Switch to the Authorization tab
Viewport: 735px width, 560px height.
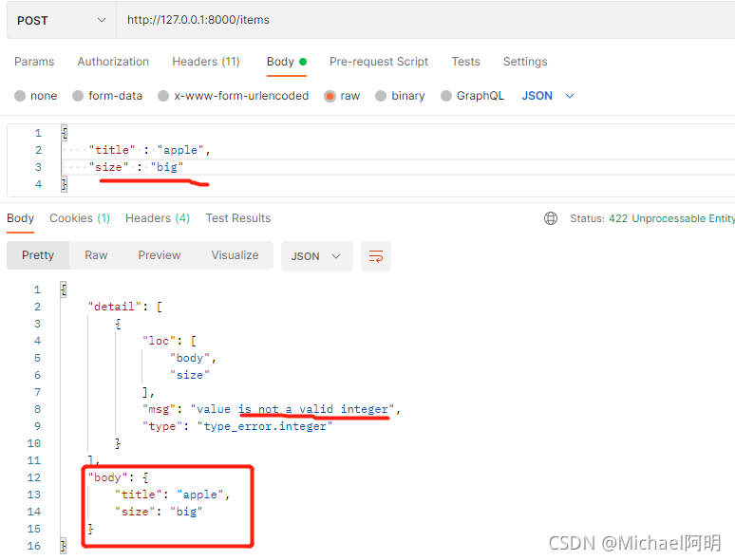(113, 62)
